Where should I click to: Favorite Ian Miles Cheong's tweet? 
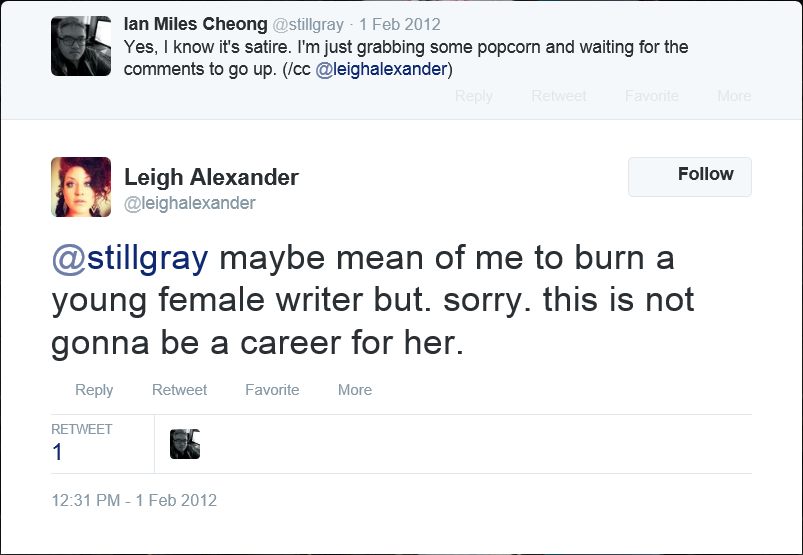pyautogui.click(x=652, y=96)
